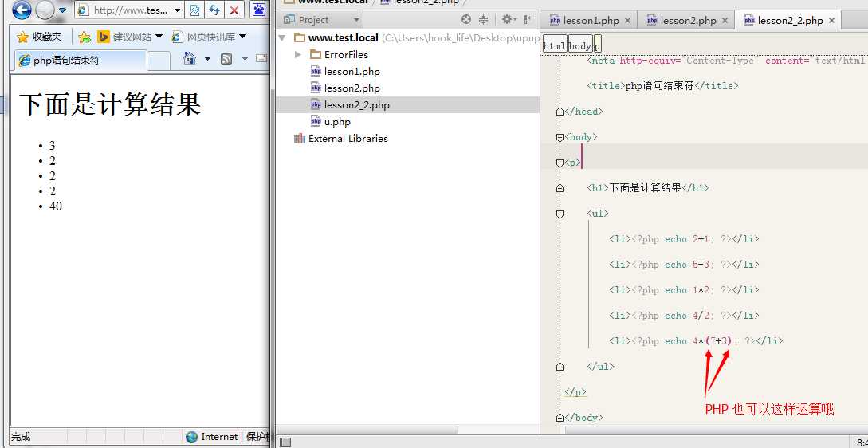Click the IE red stop icon
868x448 pixels.
[234, 10]
